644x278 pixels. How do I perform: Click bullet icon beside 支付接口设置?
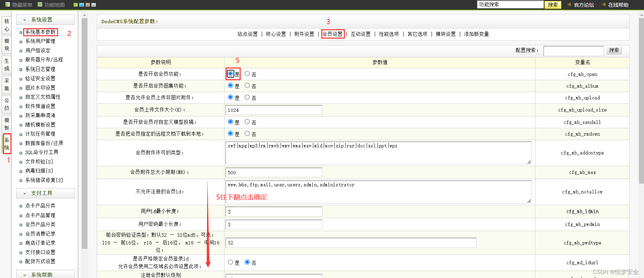pyautogui.click(x=21, y=253)
